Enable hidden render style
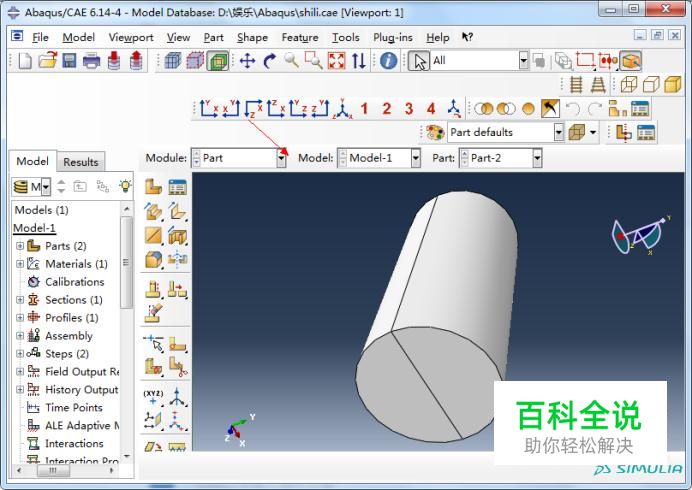The width and height of the screenshot is (692, 490). (651, 84)
